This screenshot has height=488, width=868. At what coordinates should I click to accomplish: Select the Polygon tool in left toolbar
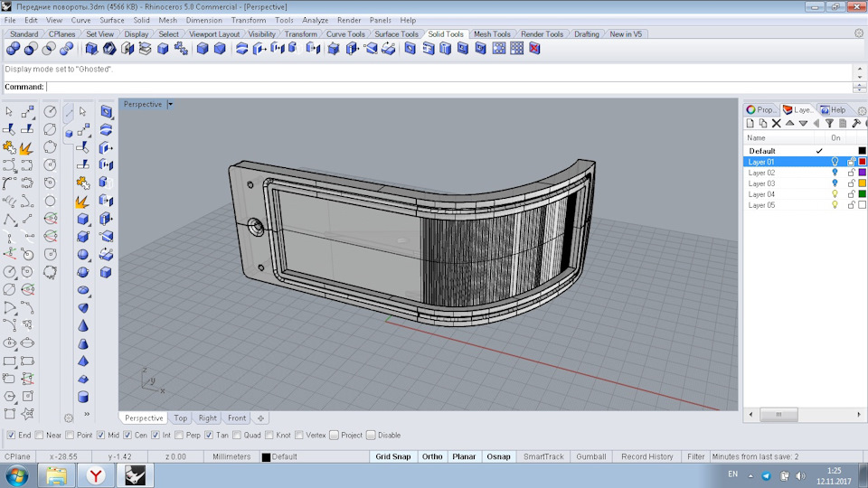[9, 397]
